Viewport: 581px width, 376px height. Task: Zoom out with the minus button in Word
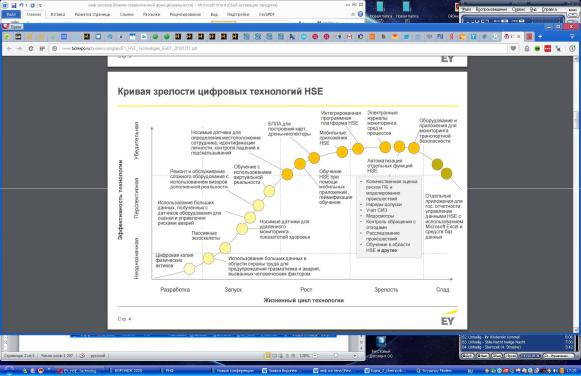315,356
